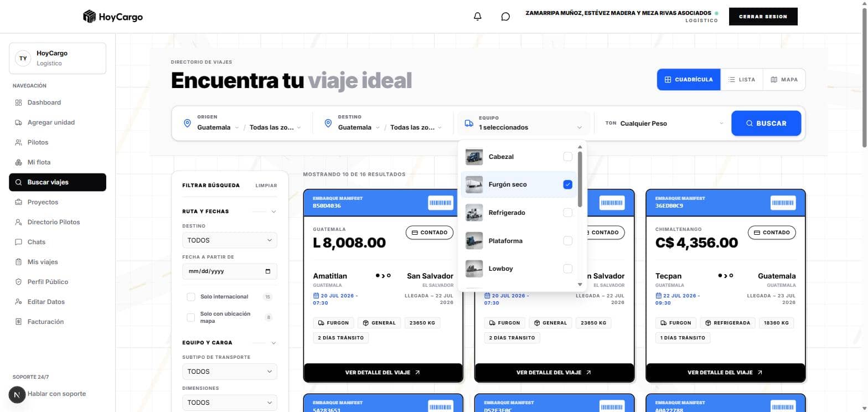The width and height of the screenshot is (868, 412).
Task: Open the Subtipo de transporte dropdown
Action: 230,372
